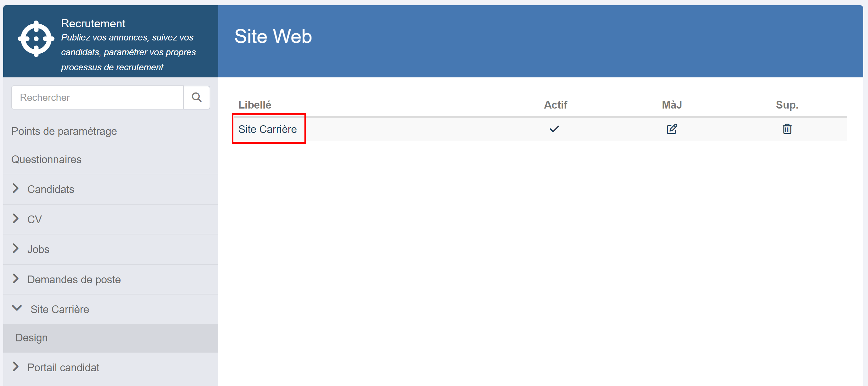Expand the Demandes de poste chevron
This screenshot has width=868, height=386.
15,279
